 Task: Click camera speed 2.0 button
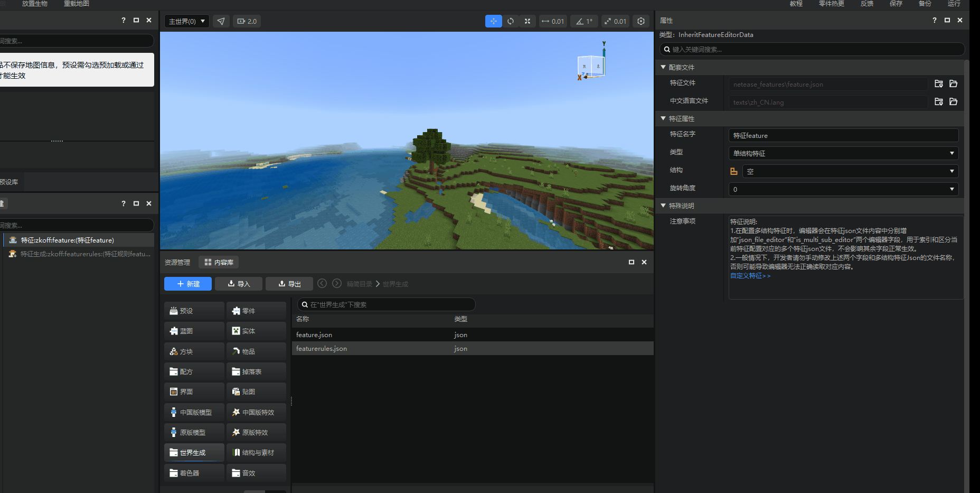(x=247, y=21)
